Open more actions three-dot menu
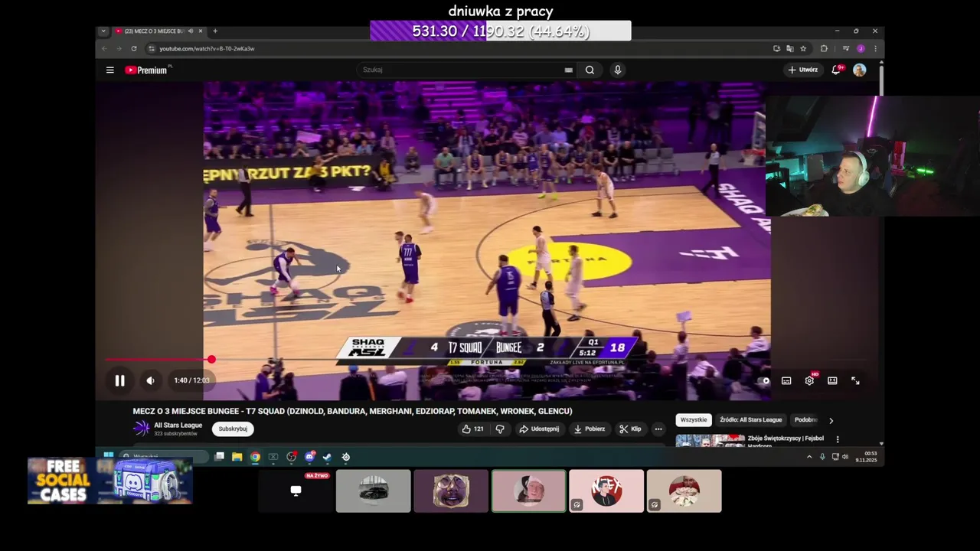The image size is (980, 551). click(x=658, y=429)
